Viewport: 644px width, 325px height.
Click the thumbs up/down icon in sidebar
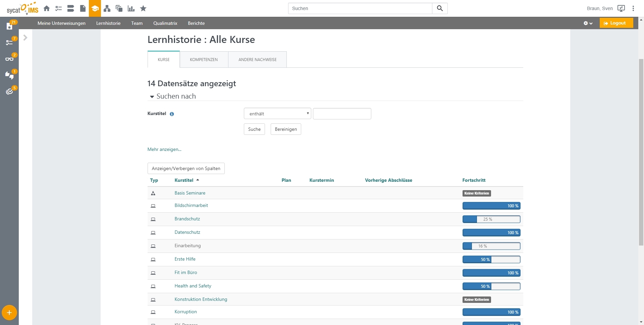[x=9, y=75]
